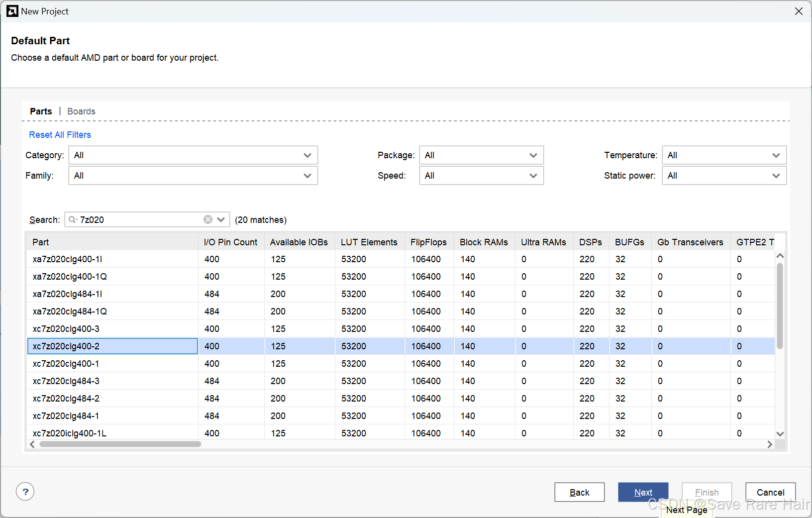Click the table's scroll up arrow

780,256
